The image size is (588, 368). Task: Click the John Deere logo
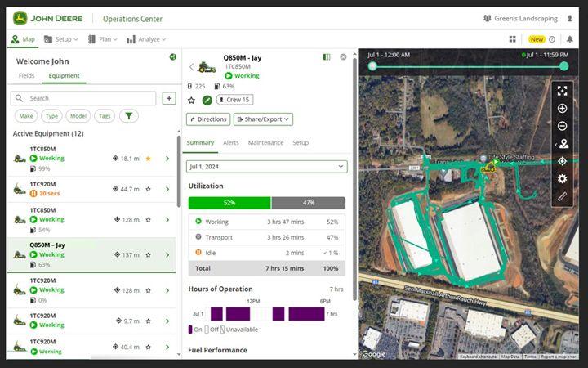pos(47,18)
